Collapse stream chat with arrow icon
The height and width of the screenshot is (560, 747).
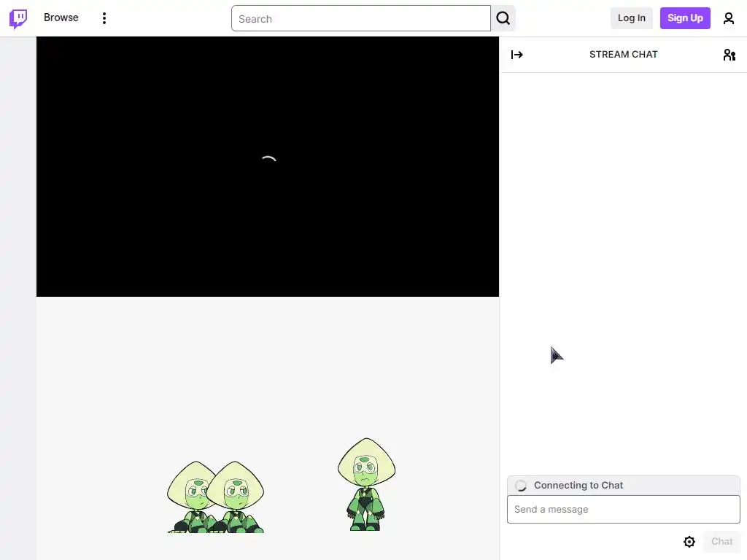point(517,55)
